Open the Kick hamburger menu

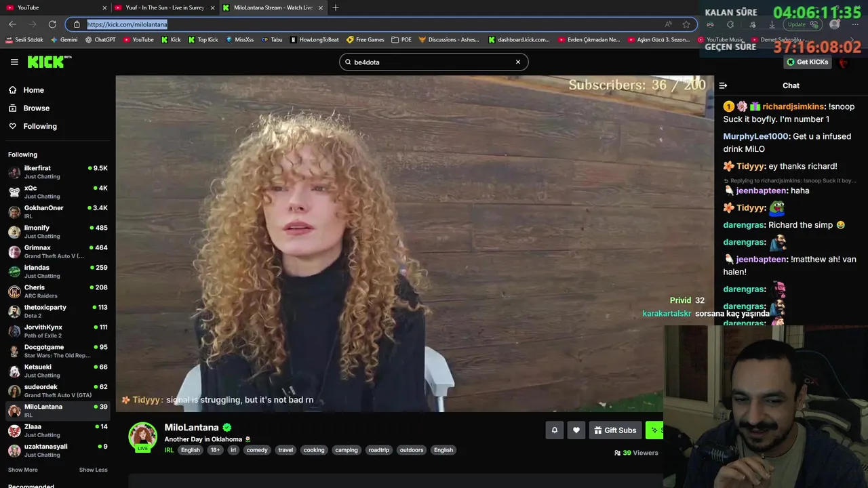[x=14, y=62]
